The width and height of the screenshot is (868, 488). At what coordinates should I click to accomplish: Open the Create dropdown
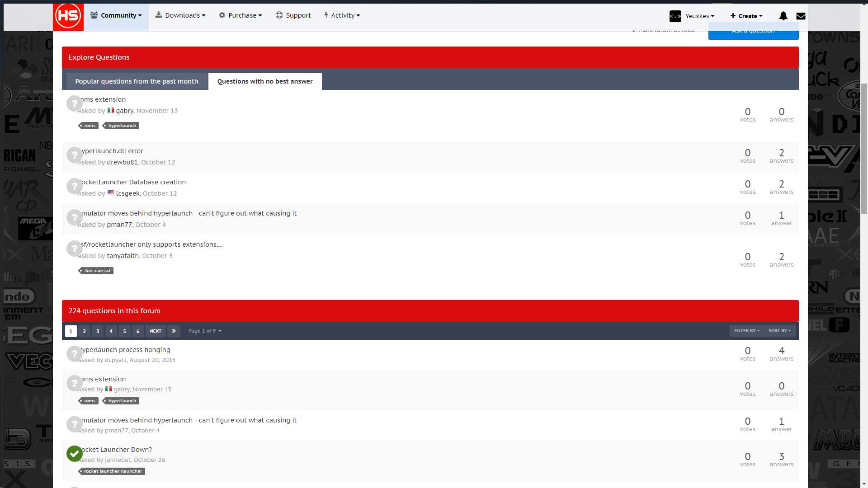tap(746, 16)
